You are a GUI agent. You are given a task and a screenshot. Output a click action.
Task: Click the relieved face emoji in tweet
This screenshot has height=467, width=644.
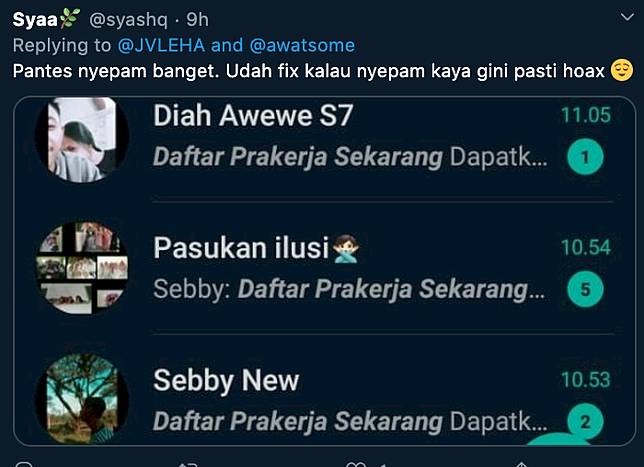622,70
